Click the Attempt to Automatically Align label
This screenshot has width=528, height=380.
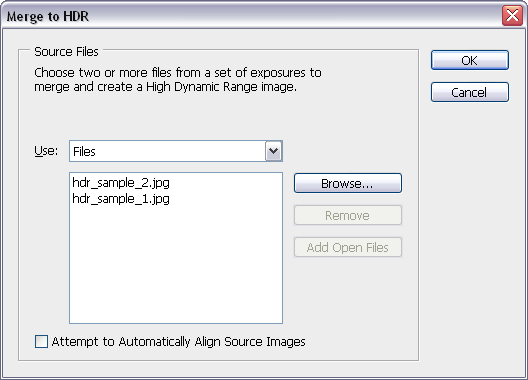(x=178, y=342)
